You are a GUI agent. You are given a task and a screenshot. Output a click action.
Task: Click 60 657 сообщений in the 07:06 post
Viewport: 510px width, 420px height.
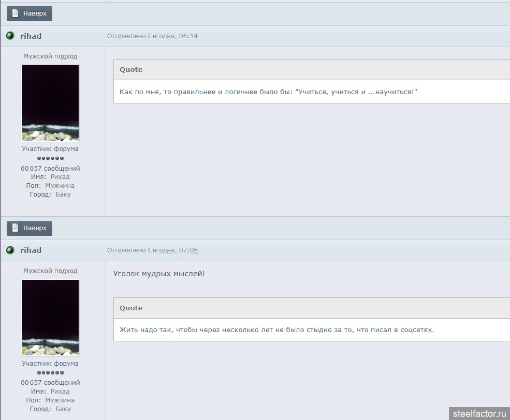50,383
